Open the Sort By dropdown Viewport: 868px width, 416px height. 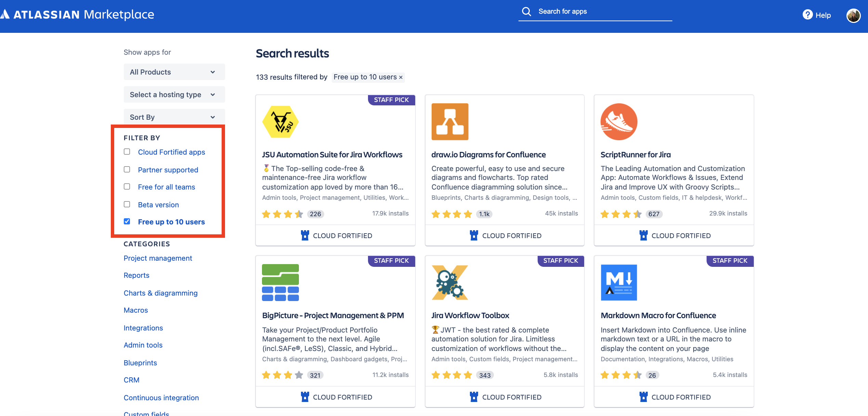click(174, 117)
